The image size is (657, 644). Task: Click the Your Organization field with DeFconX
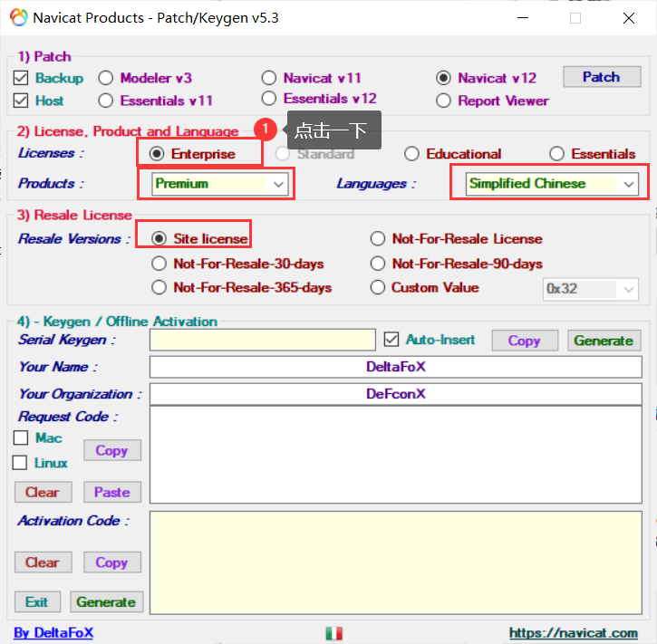click(395, 394)
